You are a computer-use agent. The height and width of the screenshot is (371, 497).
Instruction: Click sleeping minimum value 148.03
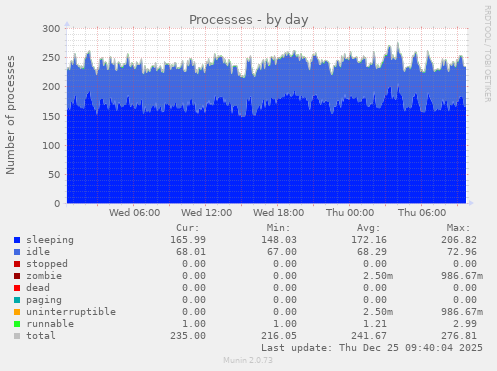[x=279, y=240]
